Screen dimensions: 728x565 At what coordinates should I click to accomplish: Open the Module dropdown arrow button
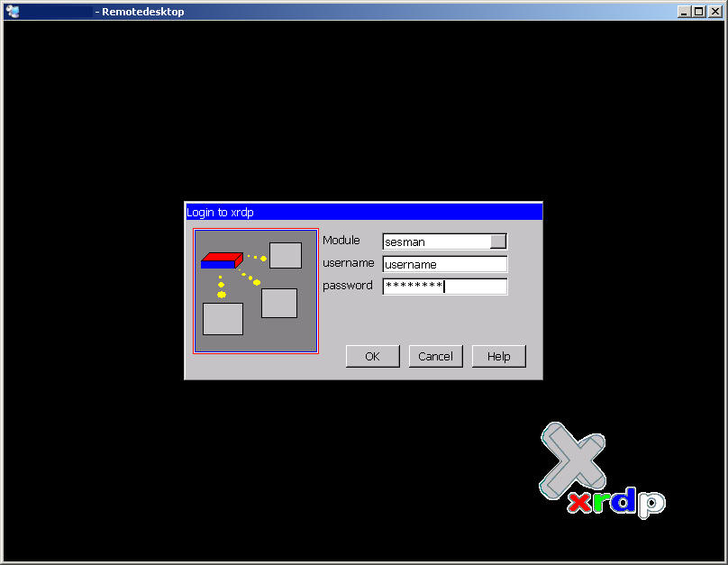coord(498,241)
